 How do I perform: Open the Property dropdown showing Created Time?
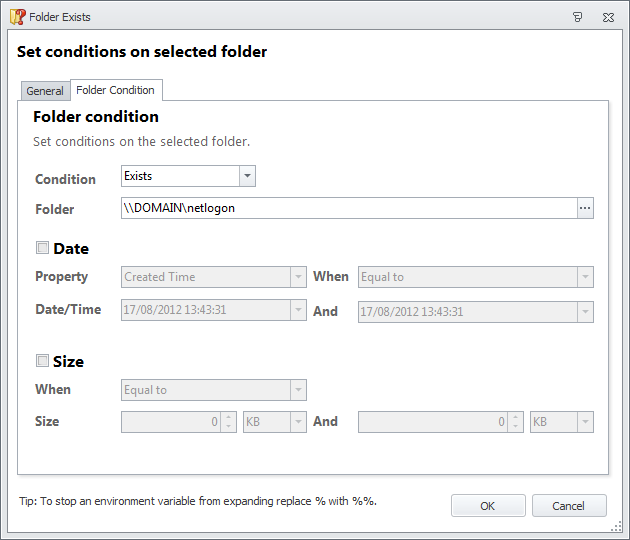click(297, 277)
